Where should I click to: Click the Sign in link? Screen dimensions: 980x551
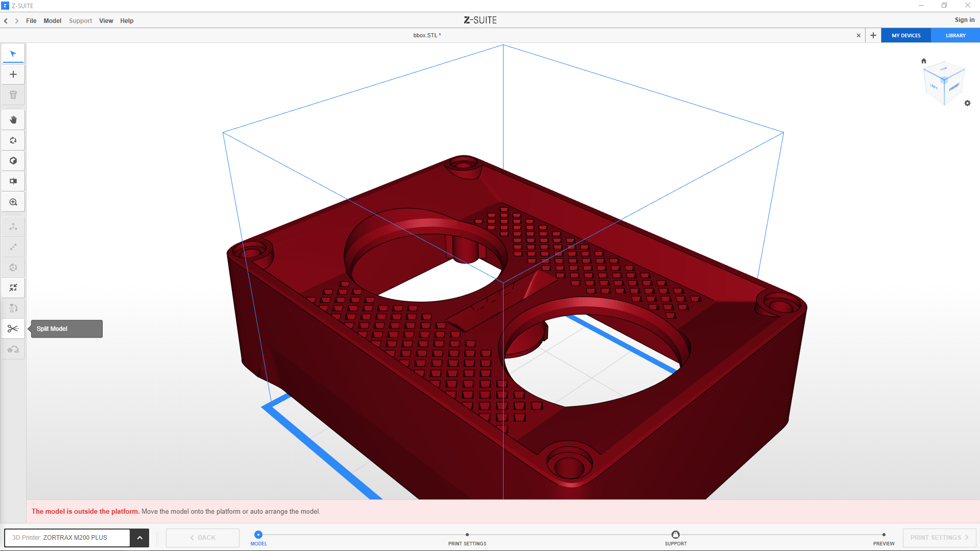(x=964, y=20)
